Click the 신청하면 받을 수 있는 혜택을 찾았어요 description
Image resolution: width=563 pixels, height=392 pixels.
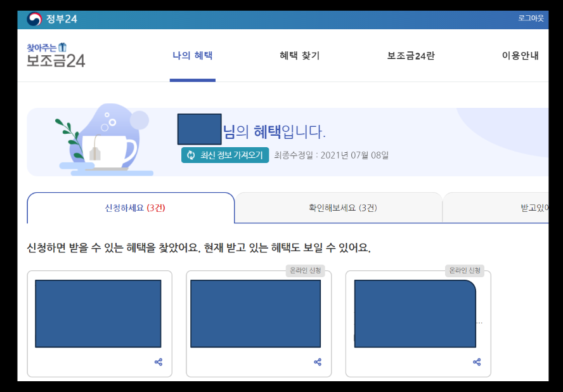point(198,248)
